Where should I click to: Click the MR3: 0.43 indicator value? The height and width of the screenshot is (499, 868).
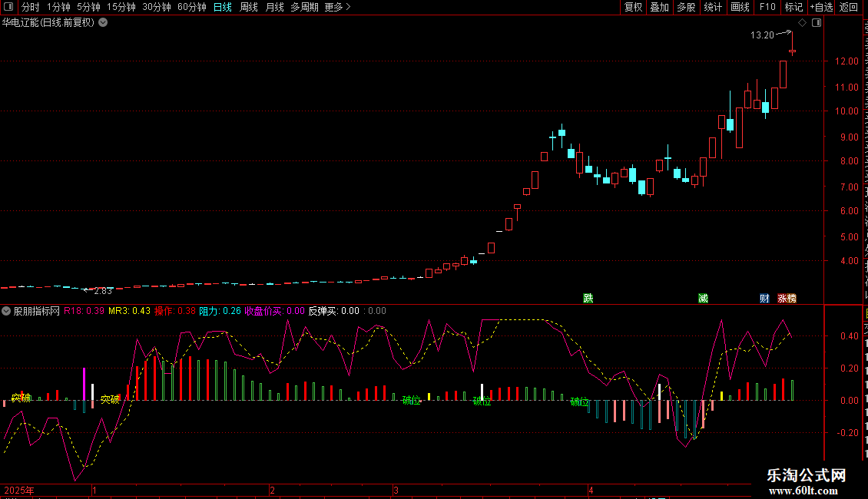pyautogui.click(x=130, y=311)
